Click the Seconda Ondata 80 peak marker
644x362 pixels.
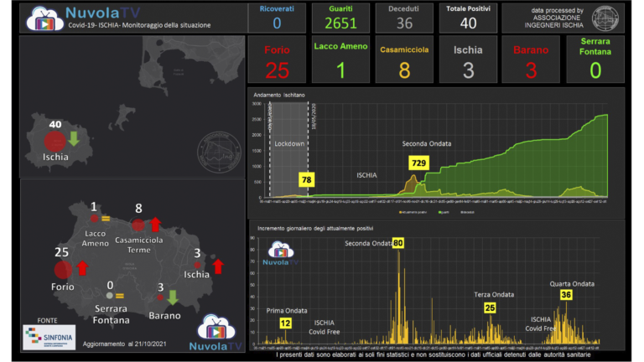(x=397, y=243)
